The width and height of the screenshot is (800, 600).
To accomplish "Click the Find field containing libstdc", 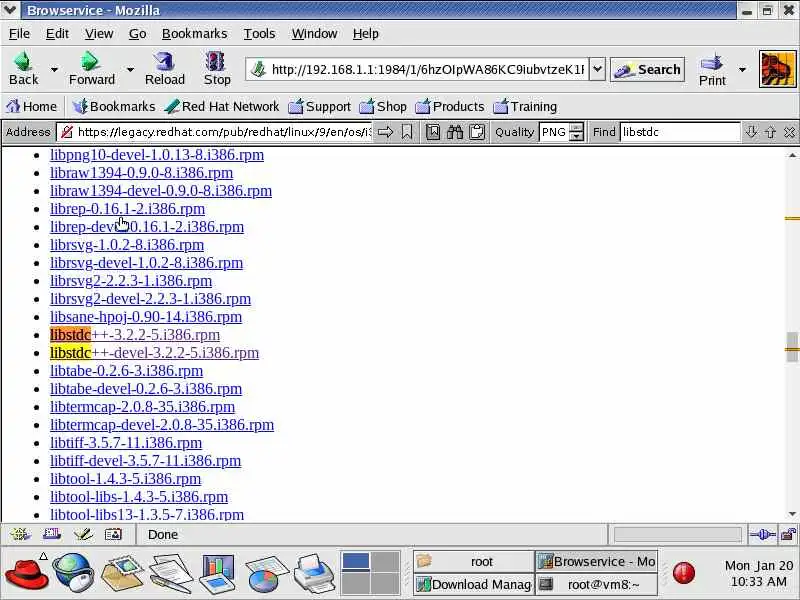I will 680,132.
